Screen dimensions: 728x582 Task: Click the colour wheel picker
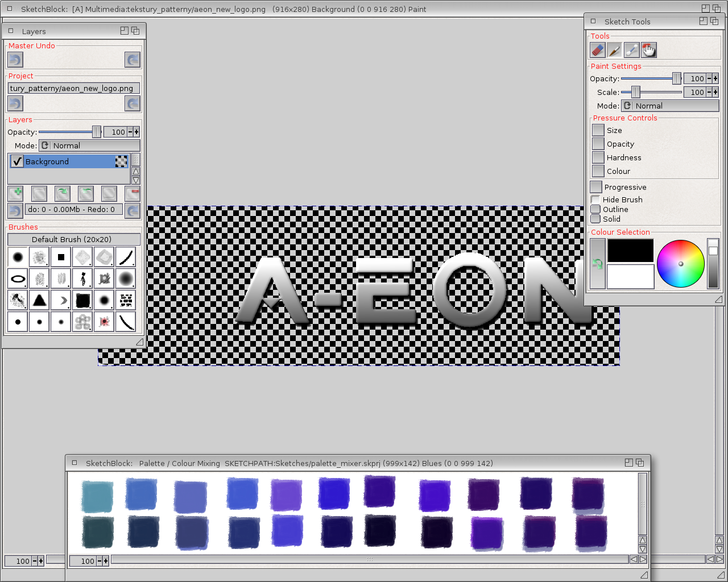click(681, 264)
